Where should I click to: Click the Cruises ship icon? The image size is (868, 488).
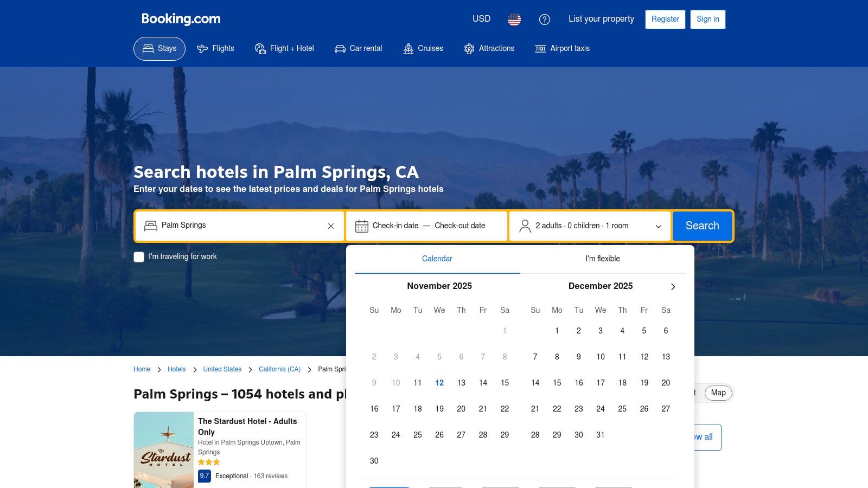(409, 48)
